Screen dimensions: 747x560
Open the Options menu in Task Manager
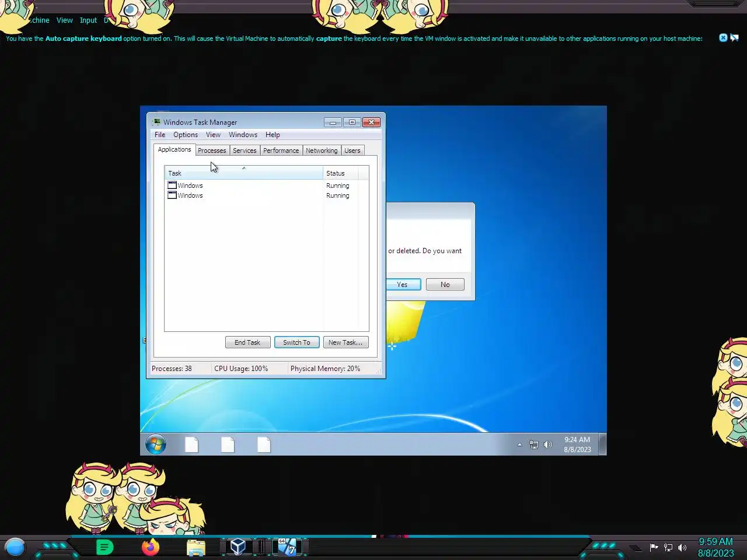point(186,135)
